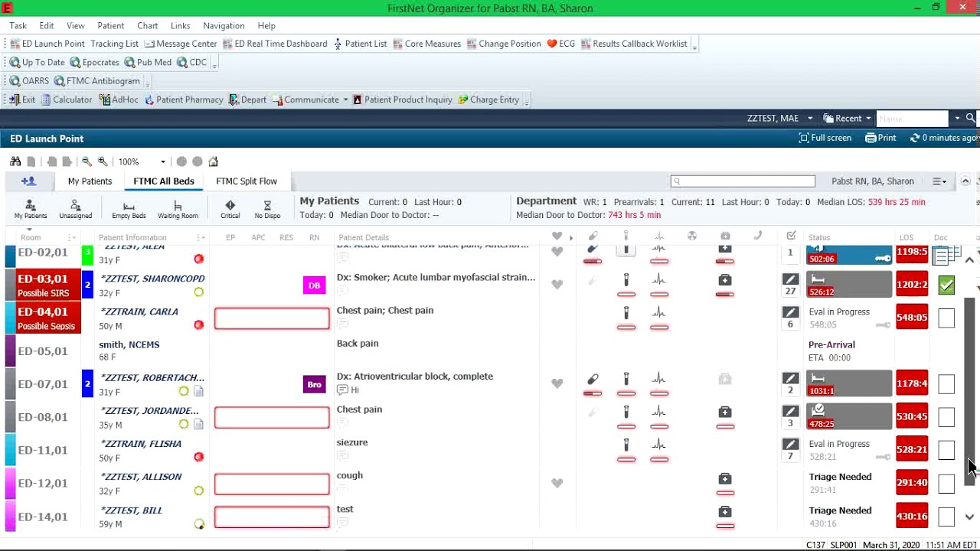Open FTMC Antibiogram link
Image resolution: width=980 pixels, height=551 pixels.
pyautogui.click(x=97, y=80)
